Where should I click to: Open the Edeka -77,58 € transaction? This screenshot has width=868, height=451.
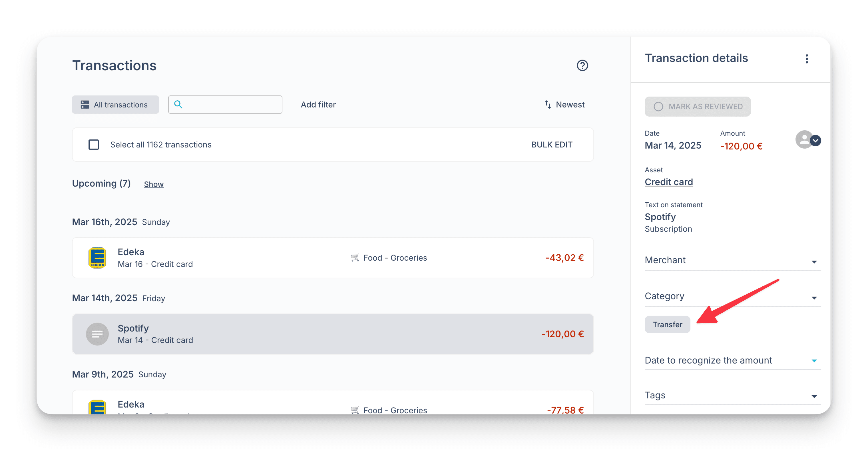click(x=333, y=402)
